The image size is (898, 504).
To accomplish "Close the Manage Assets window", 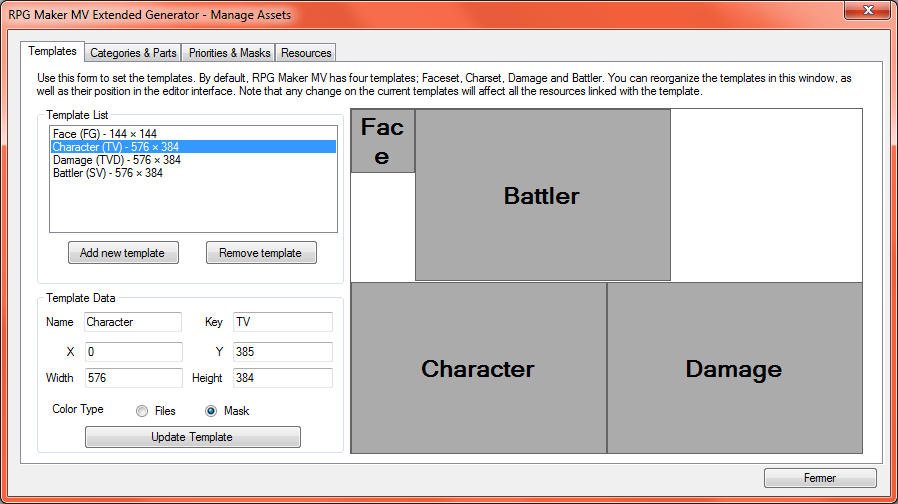I will [868, 10].
